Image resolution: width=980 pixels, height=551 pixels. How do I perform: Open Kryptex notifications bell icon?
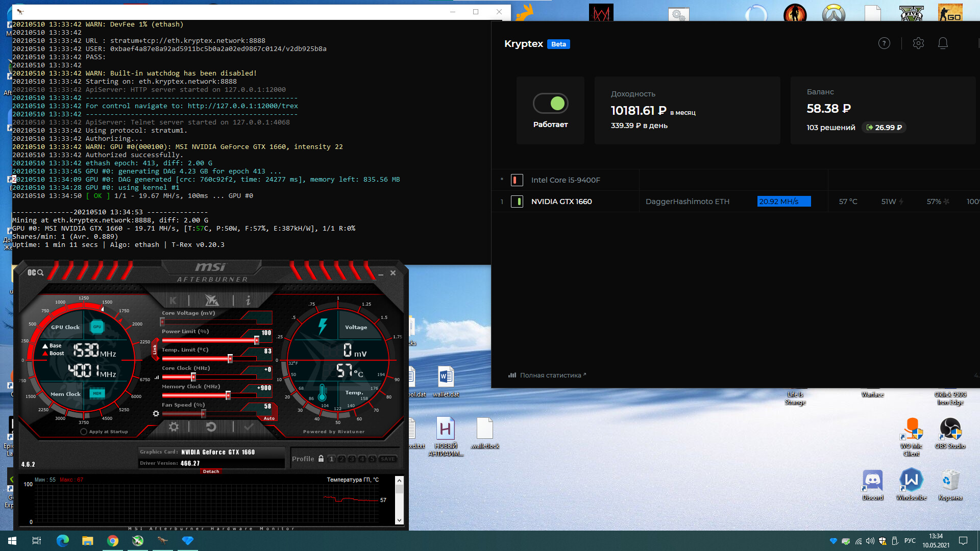(943, 43)
